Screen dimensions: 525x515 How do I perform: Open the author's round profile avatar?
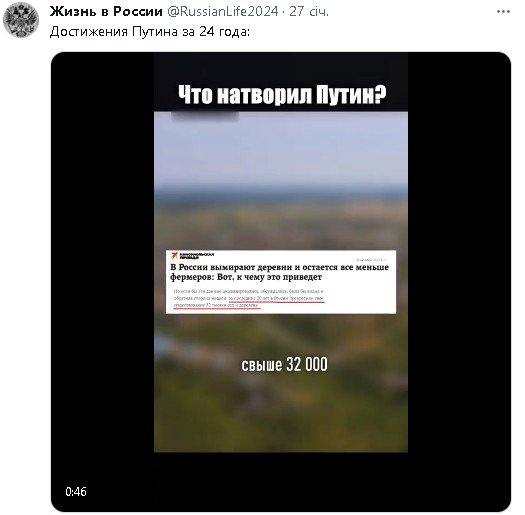(21, 20)
